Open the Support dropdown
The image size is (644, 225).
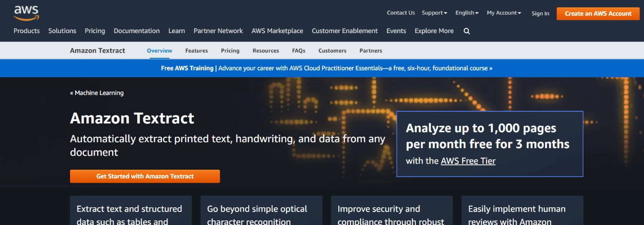(434, 13)
